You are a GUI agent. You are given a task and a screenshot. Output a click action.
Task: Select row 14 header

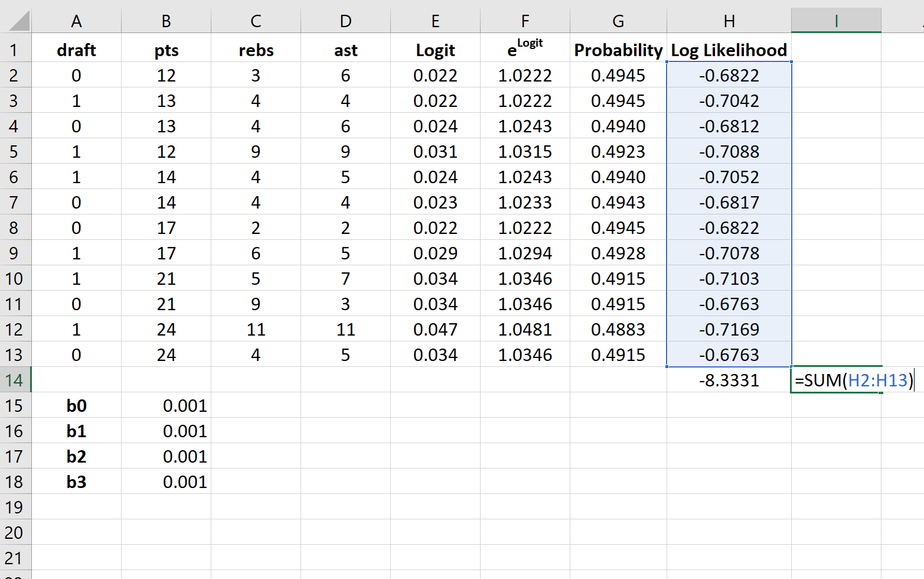pos(15,380)
